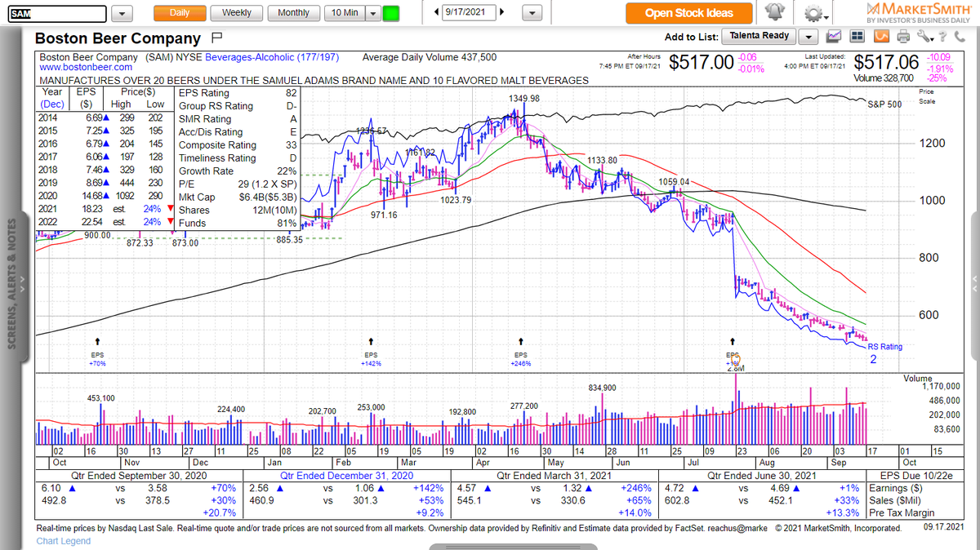Viewport: 980px width, 550px height.
Task: Select the Monthly chart period
Action: tap(293, 13)
